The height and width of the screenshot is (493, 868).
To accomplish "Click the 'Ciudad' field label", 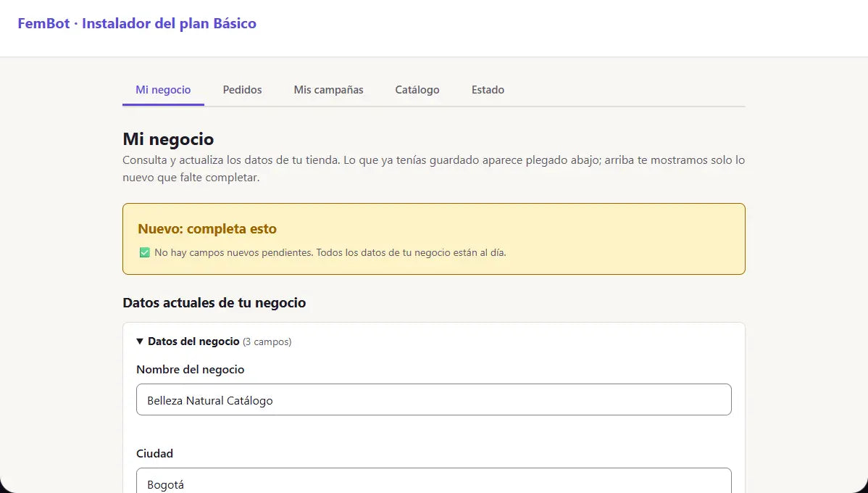I will (x=154, y=453).
